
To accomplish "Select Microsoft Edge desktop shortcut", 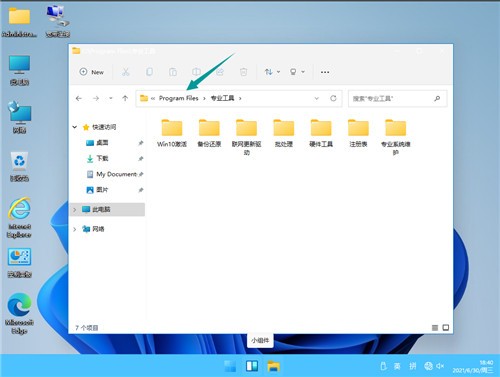I will tap(19, 314).
